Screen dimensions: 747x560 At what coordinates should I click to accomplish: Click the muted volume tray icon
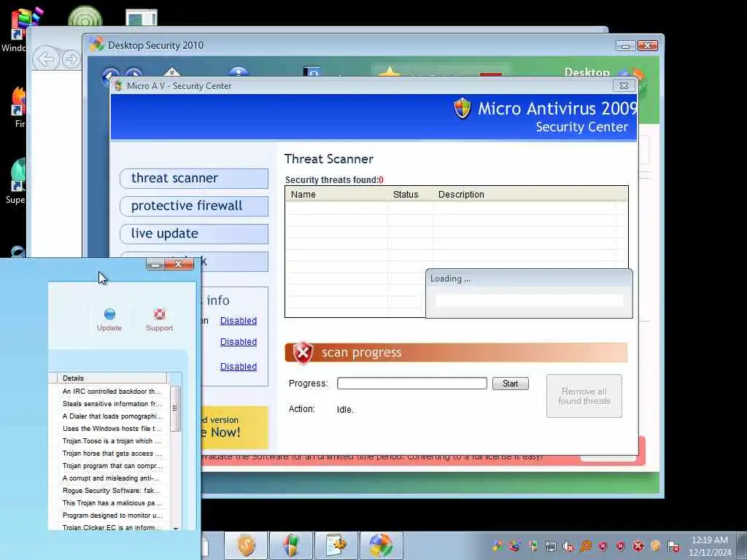click(x=568, y=545)
